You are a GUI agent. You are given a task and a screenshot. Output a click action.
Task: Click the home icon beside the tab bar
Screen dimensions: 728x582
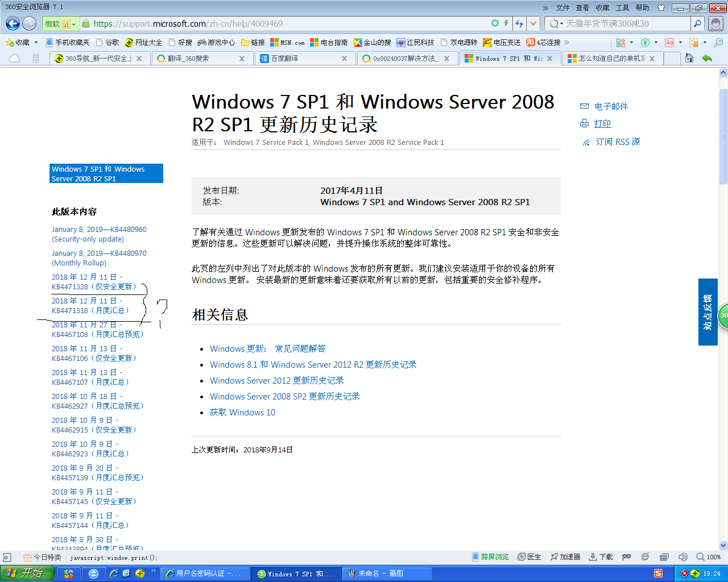tap(689, 58)
